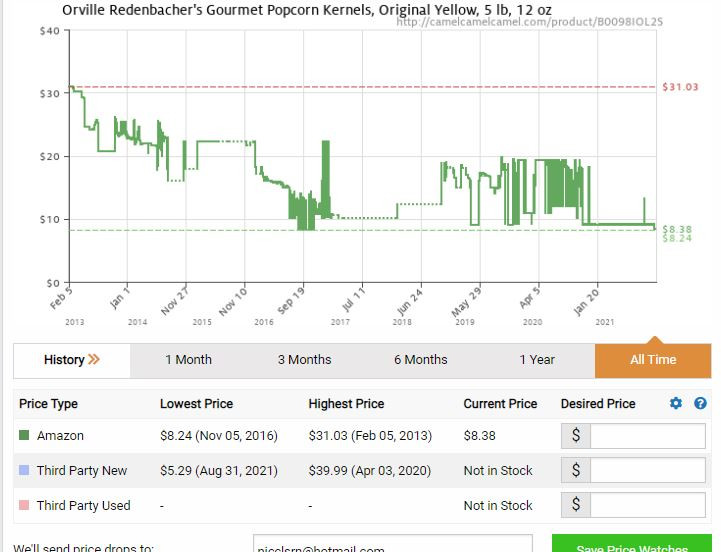Click the Amazon row label
This screenshot has width=721, height=552.
(60, 436)
